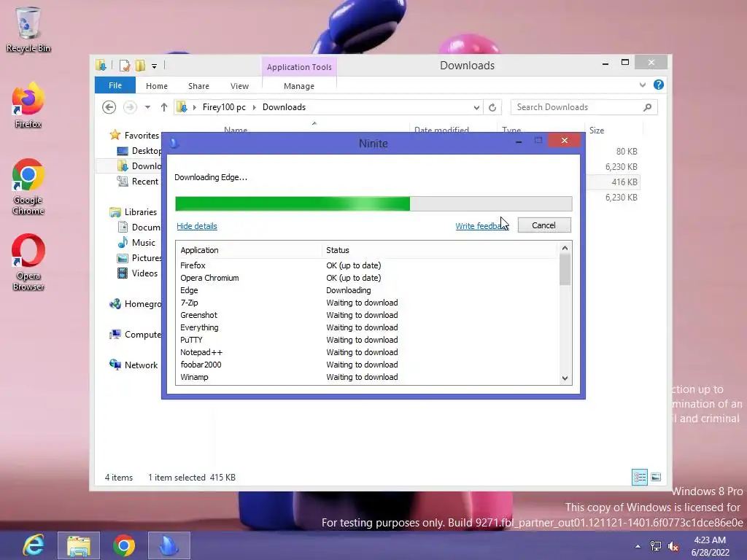Select Favorites in navigation pane
This screenshot has width=747, height=560.
[x=142, y=135]
